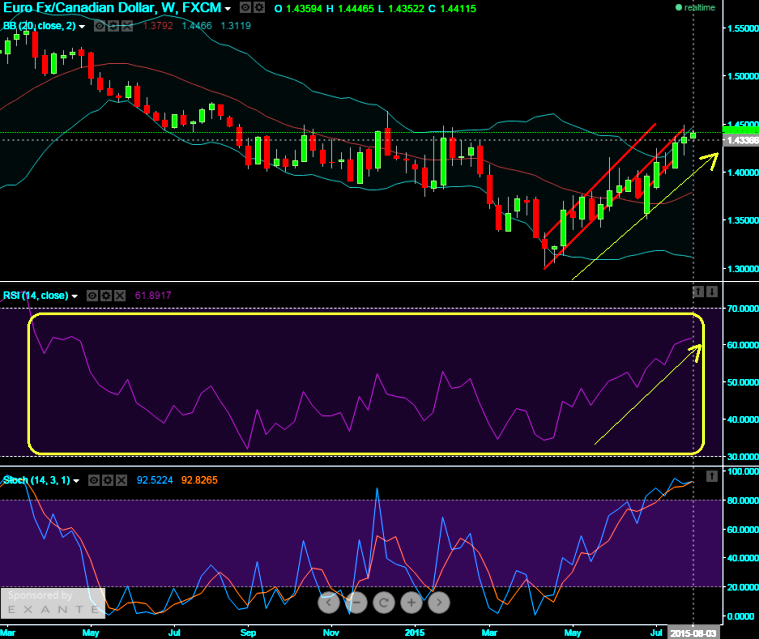Click the 2015-08-03 date label on the time axis
Screen dimensions: 759x639
[693, 633]
